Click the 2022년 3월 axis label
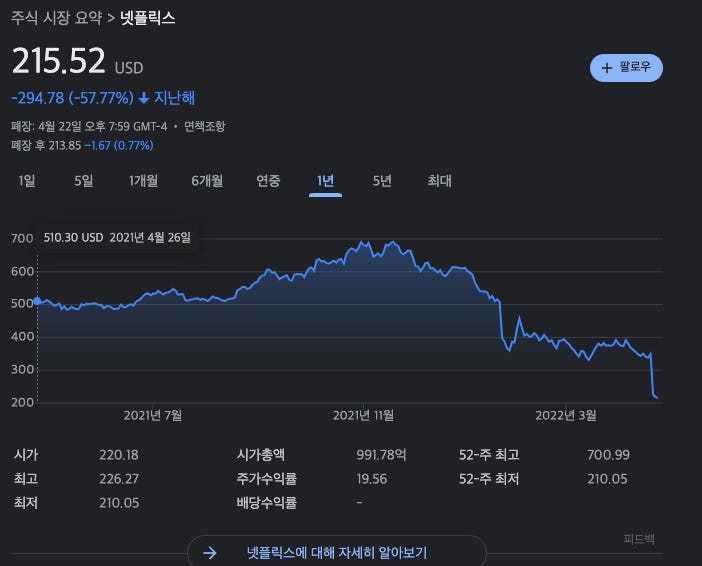The image size is (702, 566). 566,416
